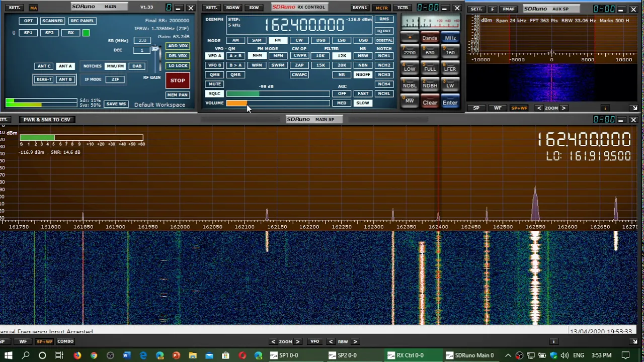Viewport: 644px width, 362px height.
Task: Toggle the SQLC squelch button
Action: [214, 94]
